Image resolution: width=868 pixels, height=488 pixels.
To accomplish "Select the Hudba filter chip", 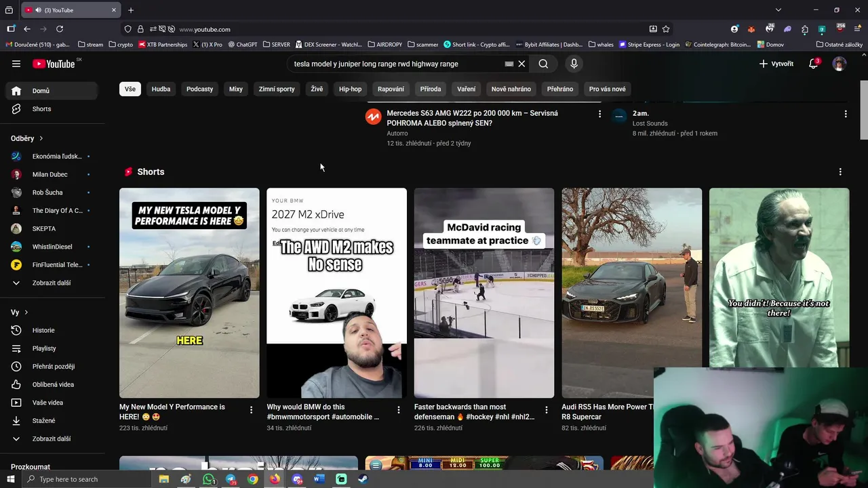I will point(161,89).
